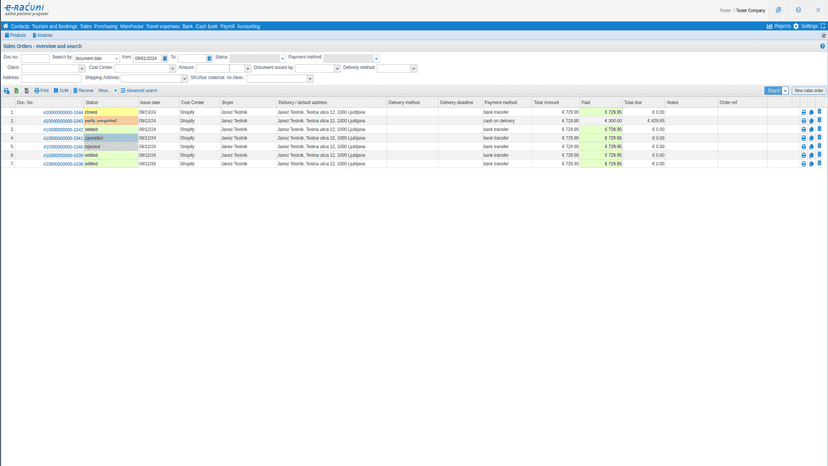Screen dimensions: 828x466
Task: Expand the SKU/bar code dropdown
Action: click(310, 78)
